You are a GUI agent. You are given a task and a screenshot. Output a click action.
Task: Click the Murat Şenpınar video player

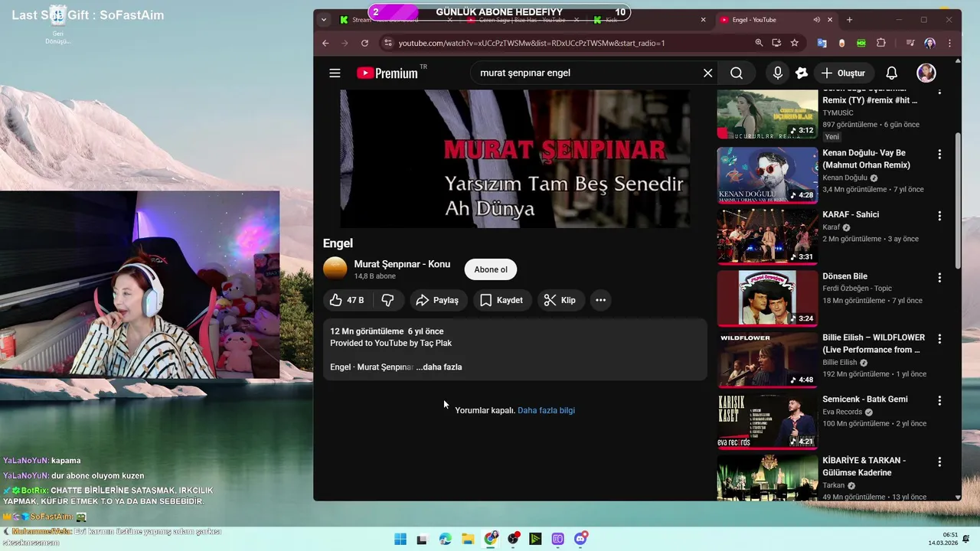[514, 158]
